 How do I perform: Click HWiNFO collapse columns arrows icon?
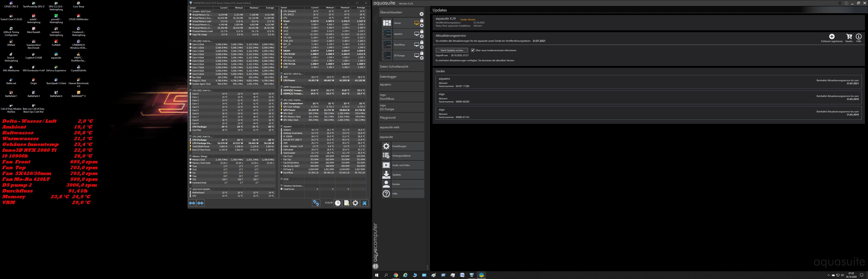(x=201, y=203)
